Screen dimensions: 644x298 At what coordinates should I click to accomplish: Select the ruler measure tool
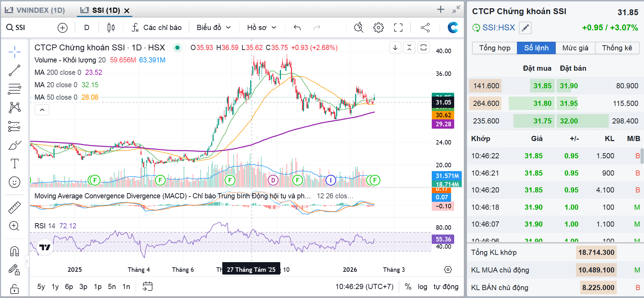coord(14,208)
